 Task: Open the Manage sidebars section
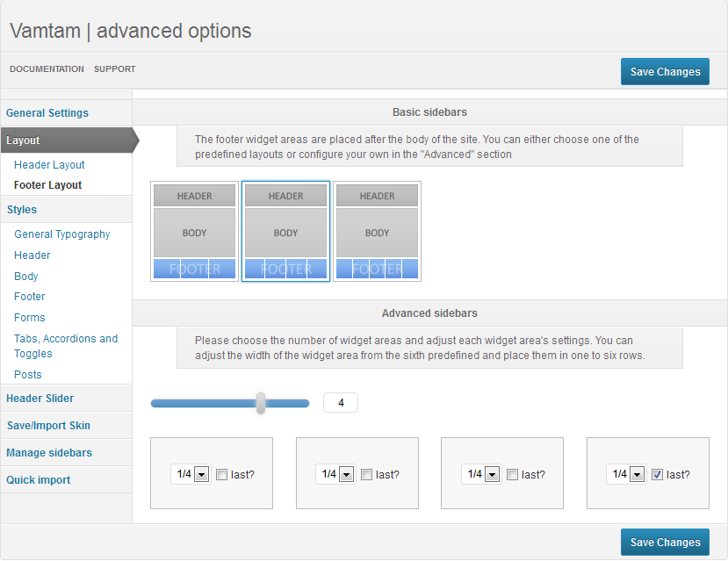tap(49, 453)
